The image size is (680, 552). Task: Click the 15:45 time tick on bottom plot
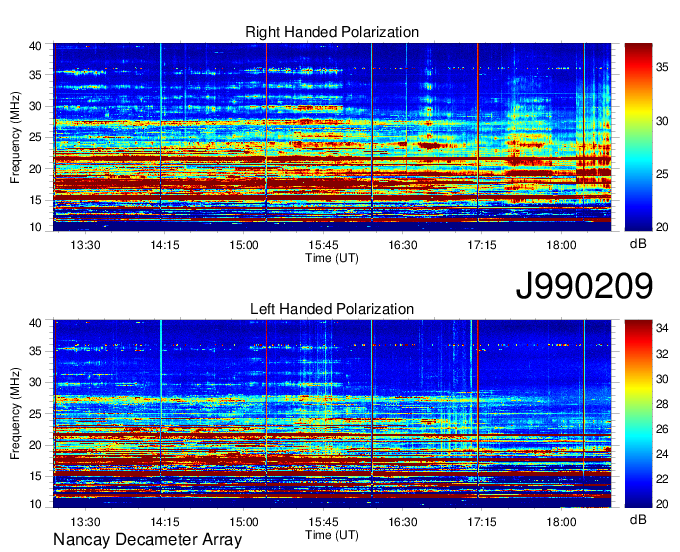point(324,522)
